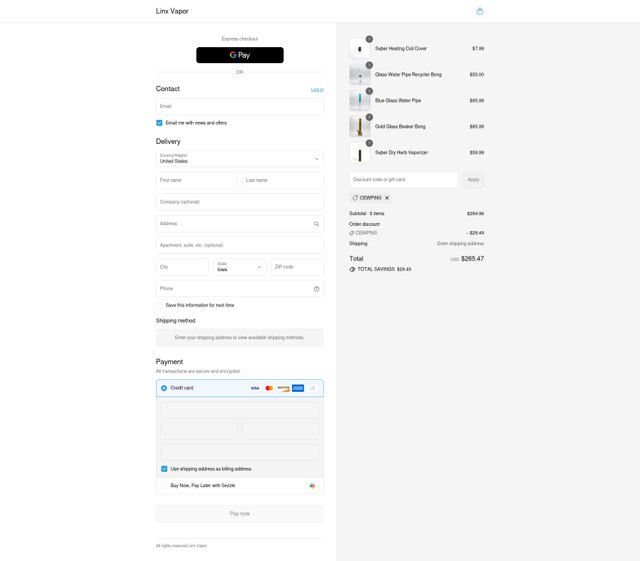Click the American Express card icon
The height and width of the screenshot is (561, 640).
298,388
